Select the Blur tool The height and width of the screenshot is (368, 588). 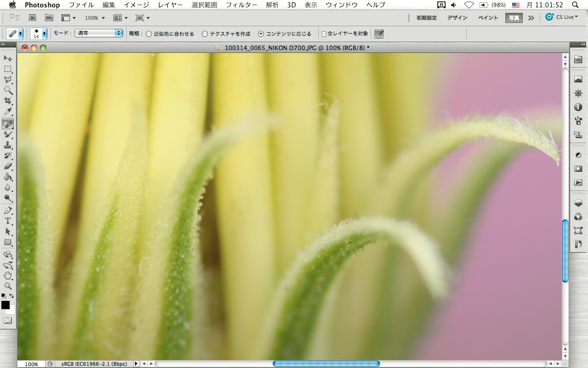point(8,188)
